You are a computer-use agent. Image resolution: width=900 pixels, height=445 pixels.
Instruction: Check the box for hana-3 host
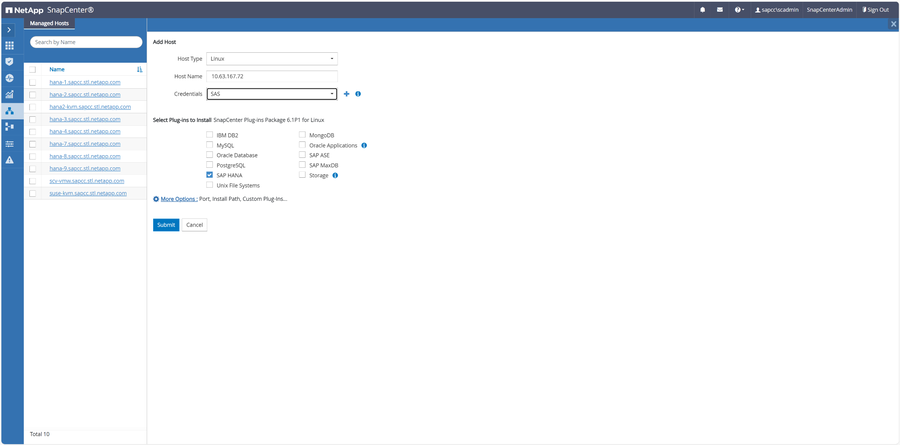coord(33,119)
